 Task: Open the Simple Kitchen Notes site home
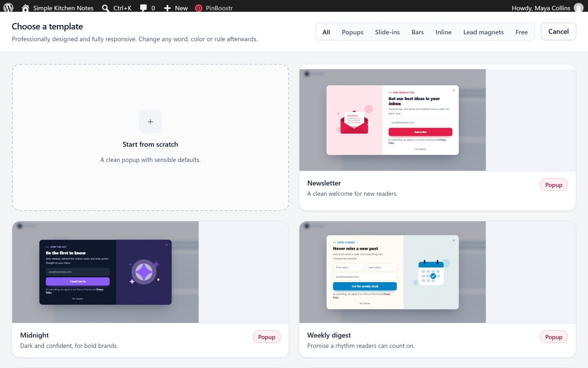coord(57,8)
